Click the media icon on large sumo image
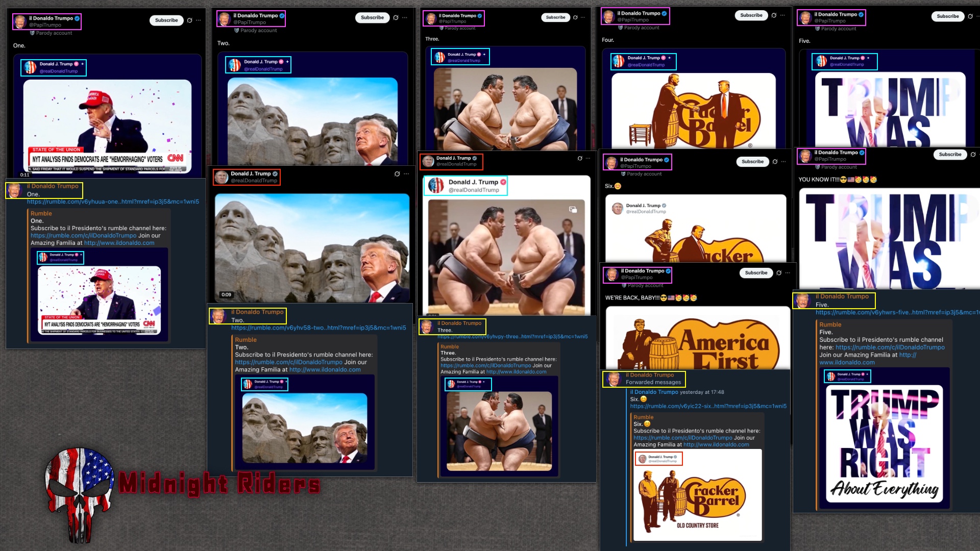Viewport: 980px width, 551px height. coord(573,209)
